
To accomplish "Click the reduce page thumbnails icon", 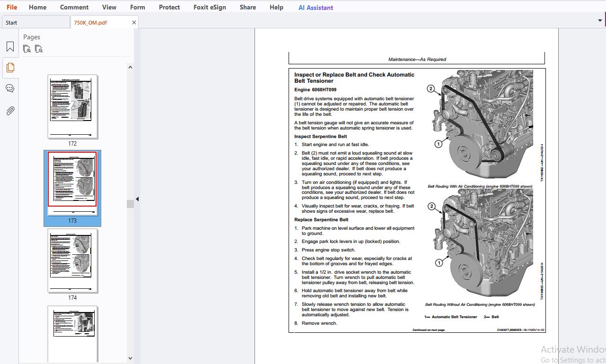I will pyautogui.click(x=39, y=49).
